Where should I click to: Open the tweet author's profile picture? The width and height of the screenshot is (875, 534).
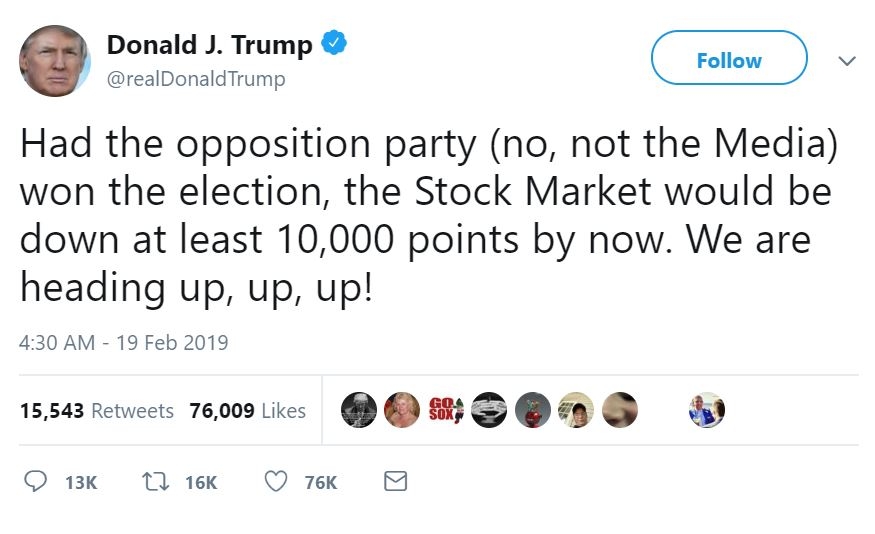(x=55, y=61)
